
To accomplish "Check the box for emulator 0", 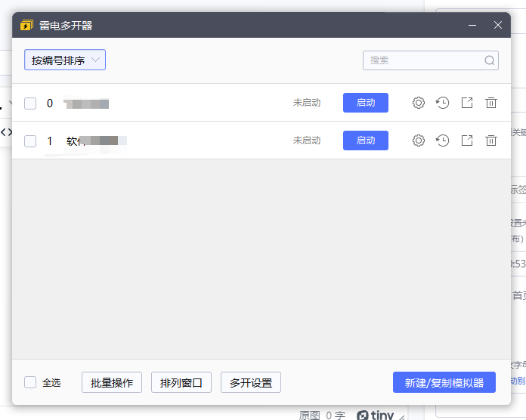I will (x=30, y=103).
